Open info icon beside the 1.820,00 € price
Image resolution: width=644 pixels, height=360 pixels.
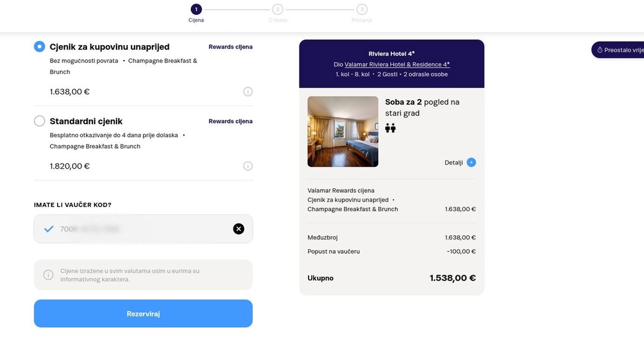(x=247, y=164)
